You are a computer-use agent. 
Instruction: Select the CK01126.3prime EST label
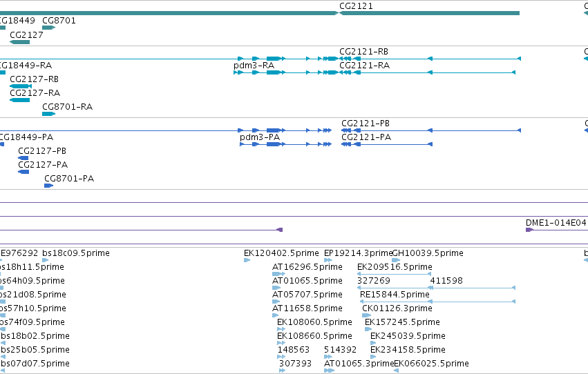pyautogui.click(x=397, y=308)
